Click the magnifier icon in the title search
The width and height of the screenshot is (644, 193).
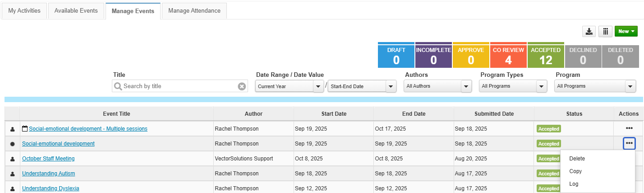pyautogui.click(x=118, y=86)
